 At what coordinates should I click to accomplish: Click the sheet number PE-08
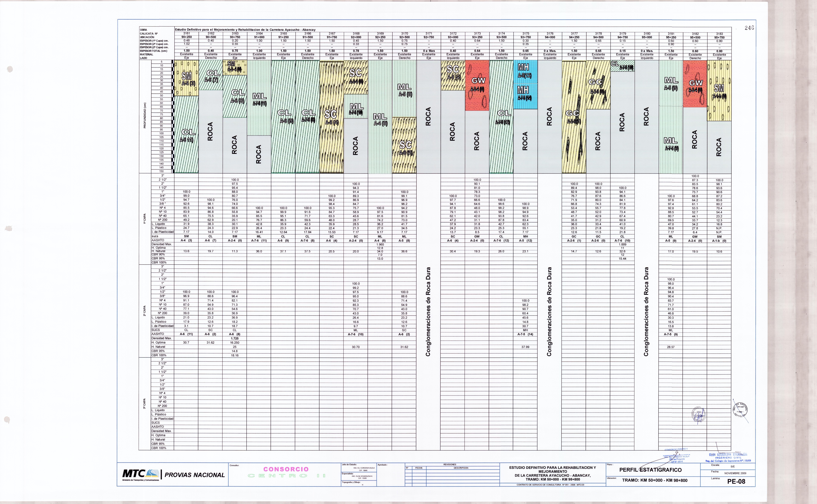[736, 481]
